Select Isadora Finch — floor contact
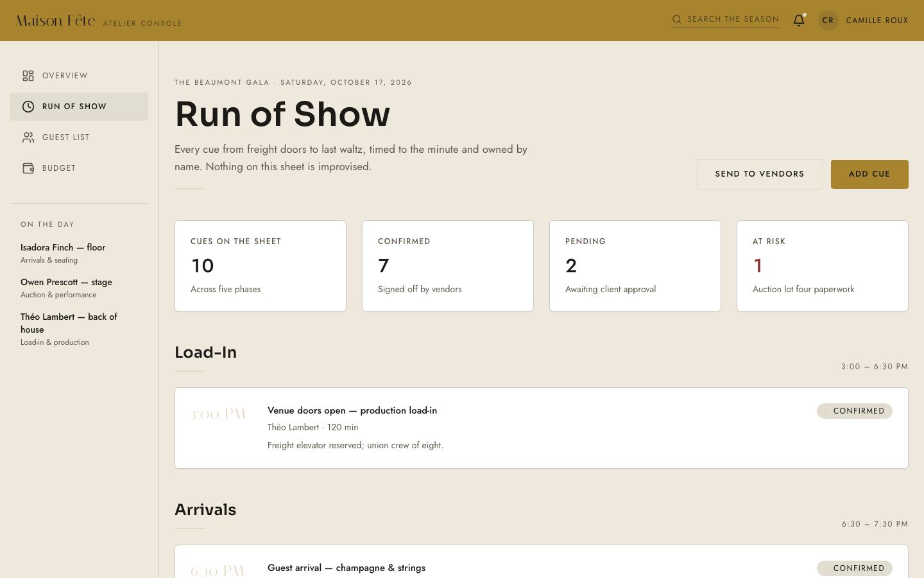Screen dimensions: 924x578 79,253
